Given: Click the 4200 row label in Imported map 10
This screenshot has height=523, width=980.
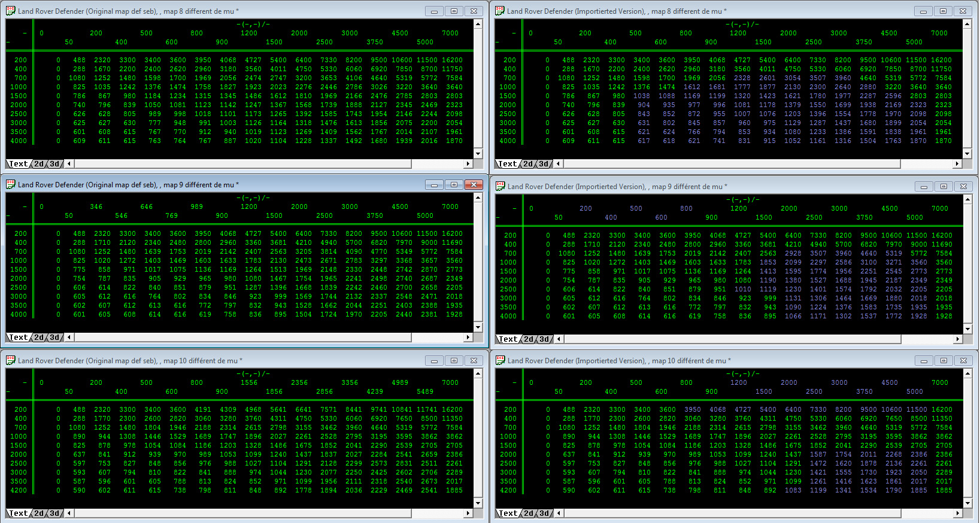Looking at the screenshot, I should coord(508,490).
